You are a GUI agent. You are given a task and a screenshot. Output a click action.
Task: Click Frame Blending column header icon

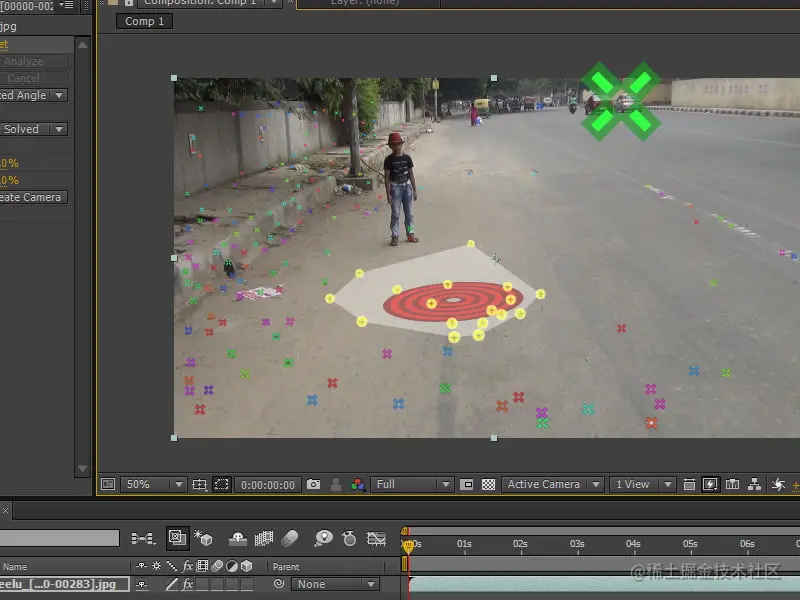pos(202,566)
